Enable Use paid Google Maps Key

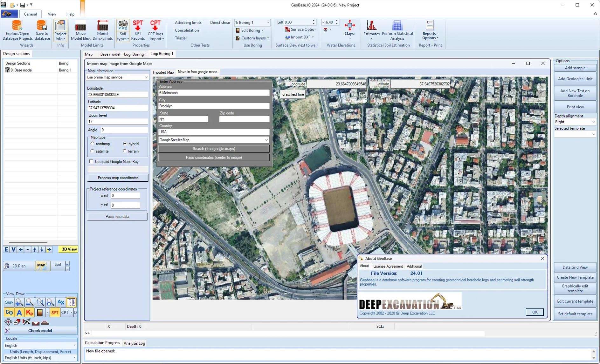[91, 162]
